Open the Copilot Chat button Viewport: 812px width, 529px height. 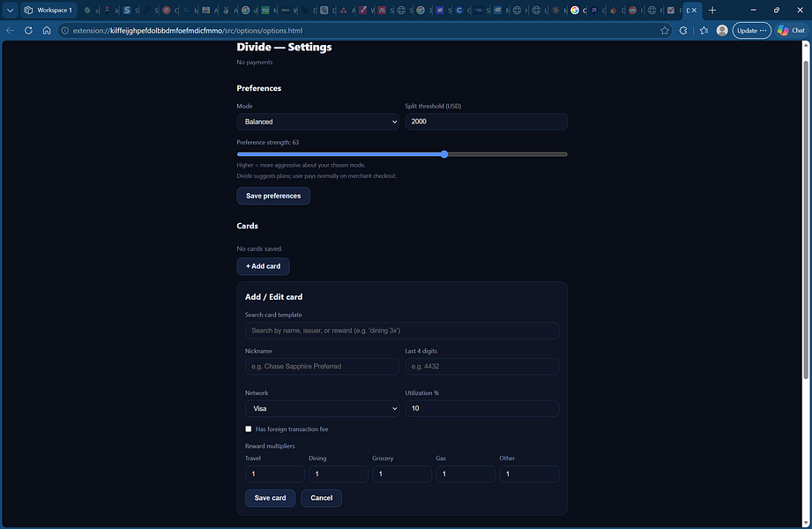click(792, 31)
